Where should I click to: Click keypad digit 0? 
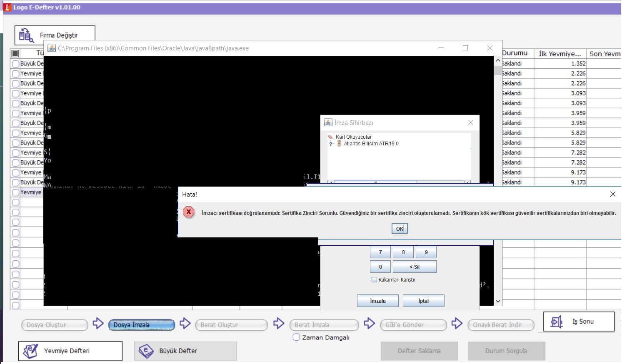380,267
